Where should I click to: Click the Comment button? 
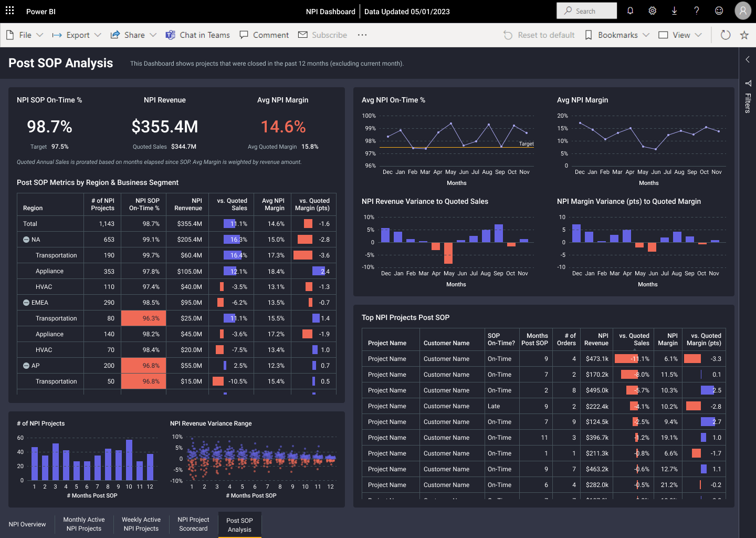264,35
